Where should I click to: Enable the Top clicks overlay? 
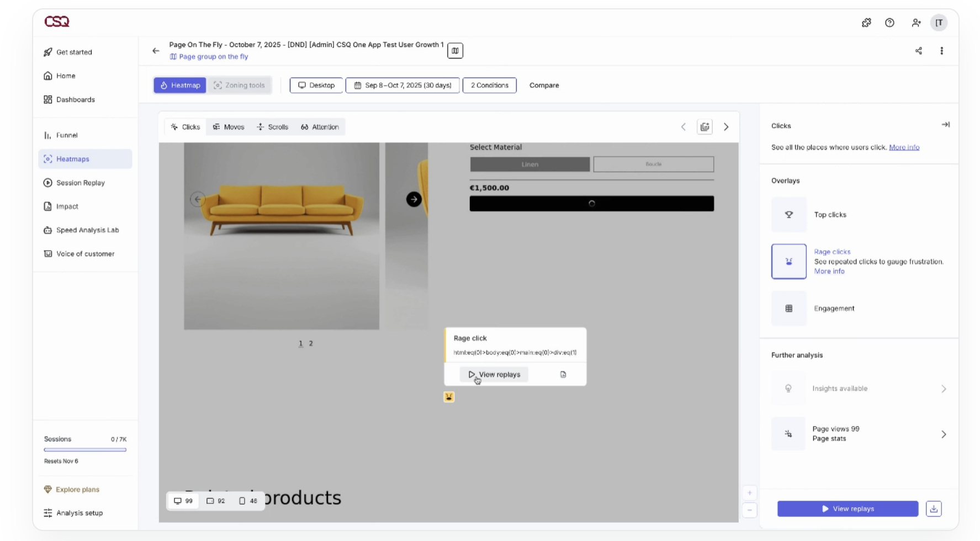(788, 215)
